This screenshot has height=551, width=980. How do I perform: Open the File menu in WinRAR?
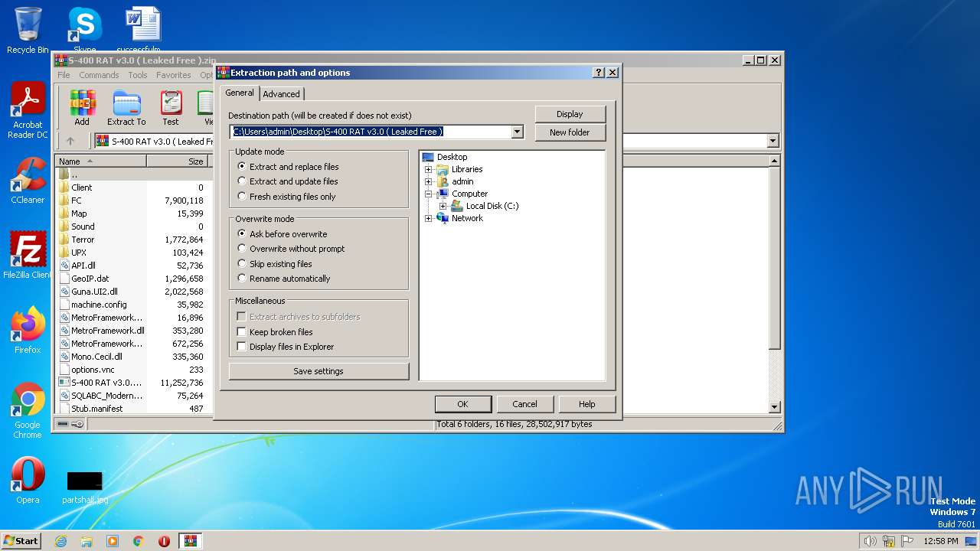coord(64,75)
